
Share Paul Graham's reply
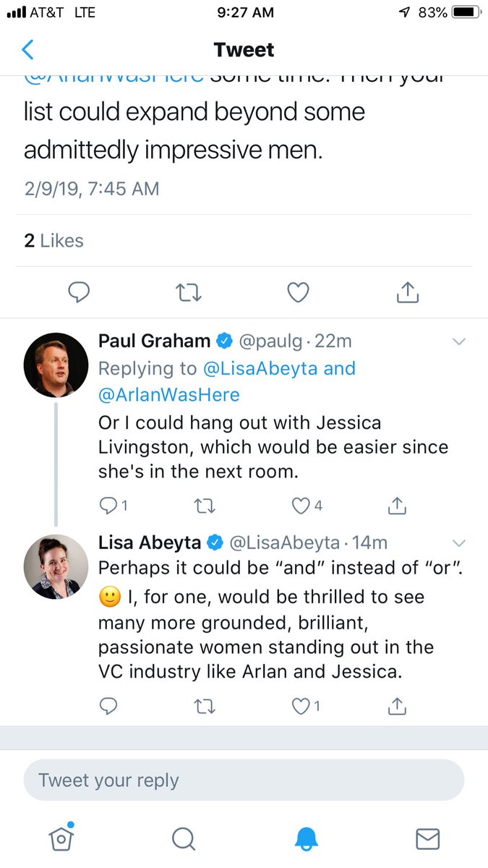396,506
